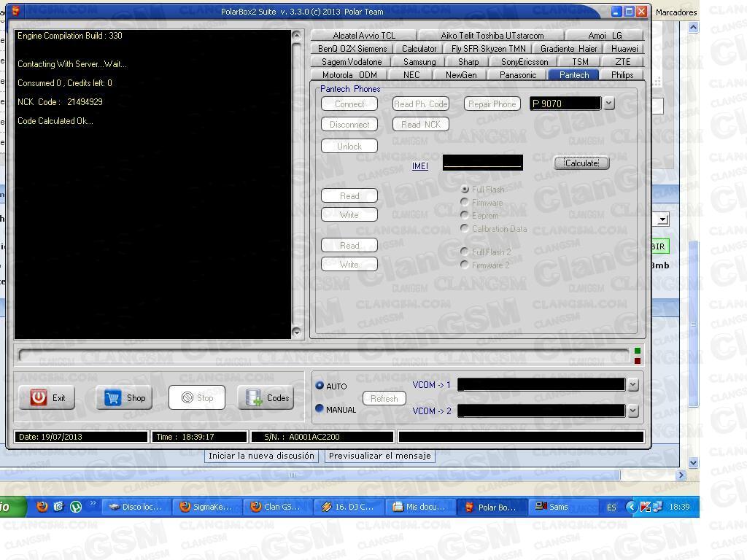Screen dimensions: 747x560
Task: Open Pantech tab
Action: [x=574, y=75]
